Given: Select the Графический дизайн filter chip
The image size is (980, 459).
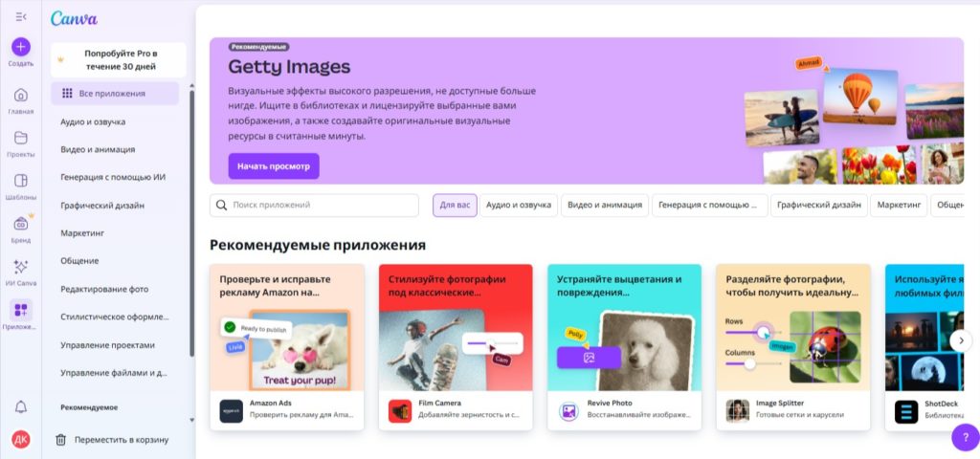Looking at the screenshot, I should tap(819, 205).
